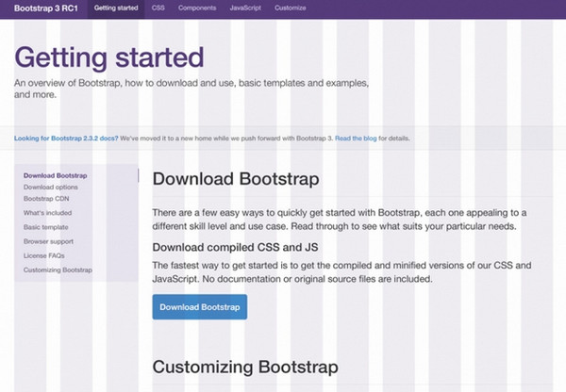566x392 pixels.
Task: Open 'License FAQs' sidebar entry
Action: 44,255
